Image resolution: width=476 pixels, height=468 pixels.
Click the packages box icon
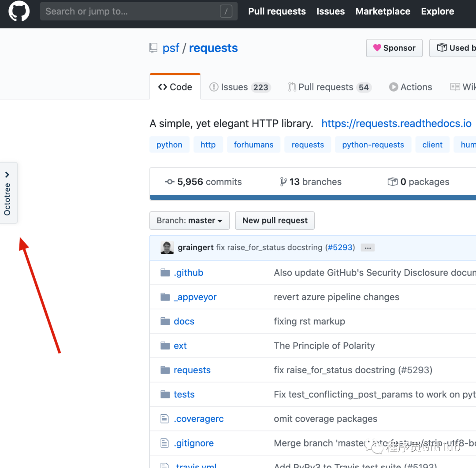(393, 182)
